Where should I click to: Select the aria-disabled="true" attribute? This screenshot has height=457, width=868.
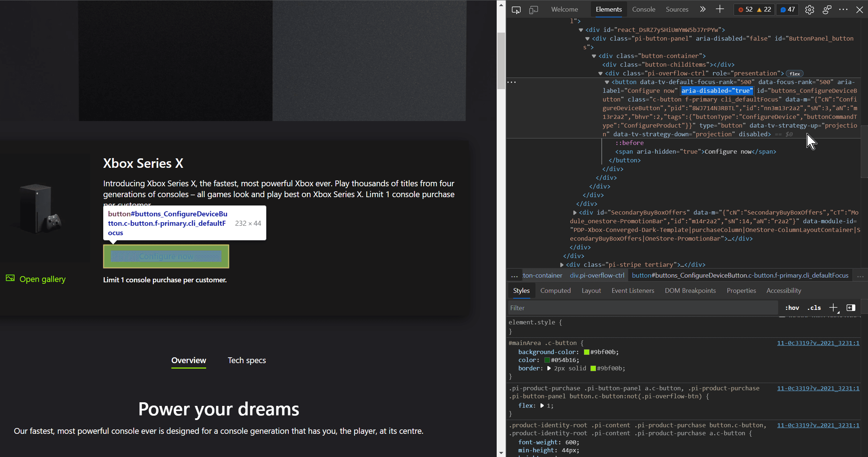(717, 91)
